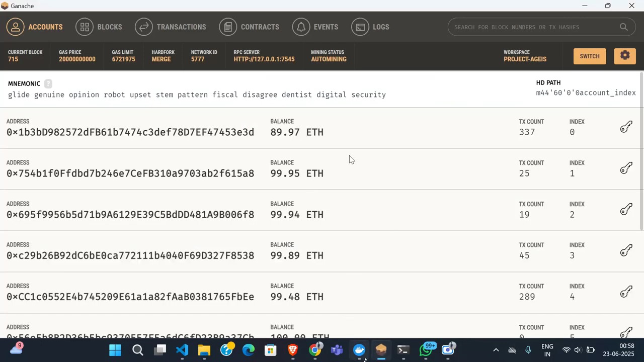Click the gas limit value 6721975
The width and height of the screenshot is (644, 362).
tap(123, 59)
